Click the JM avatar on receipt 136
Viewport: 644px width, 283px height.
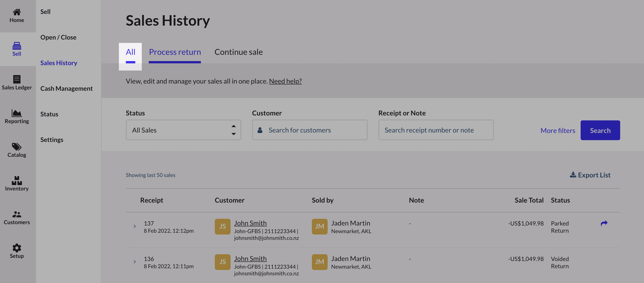[x=320, y=262]
